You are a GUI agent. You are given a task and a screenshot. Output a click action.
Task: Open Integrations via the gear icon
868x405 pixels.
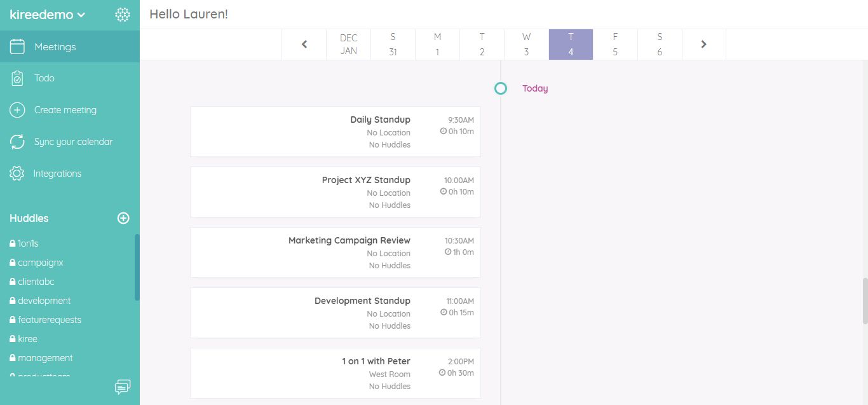17,173
